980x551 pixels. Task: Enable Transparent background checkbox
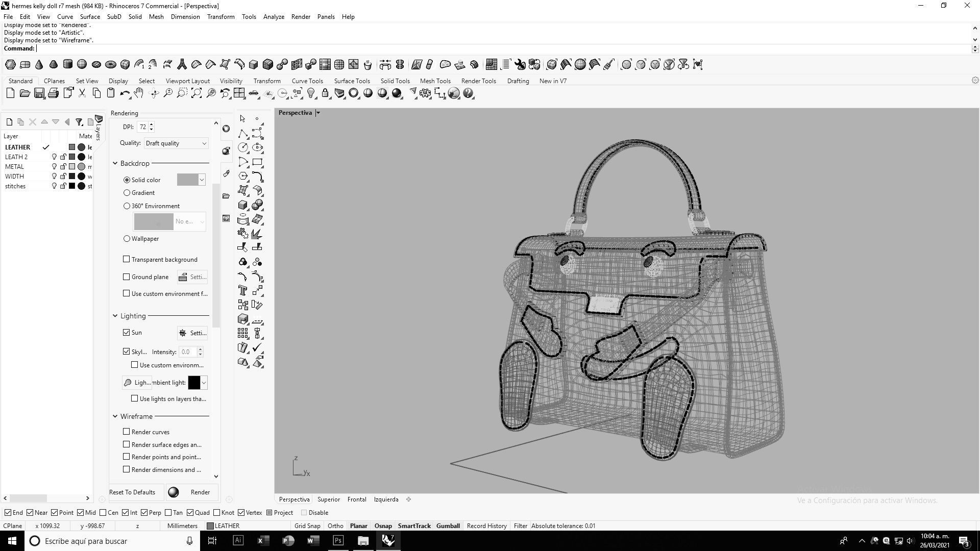(127, 259)
